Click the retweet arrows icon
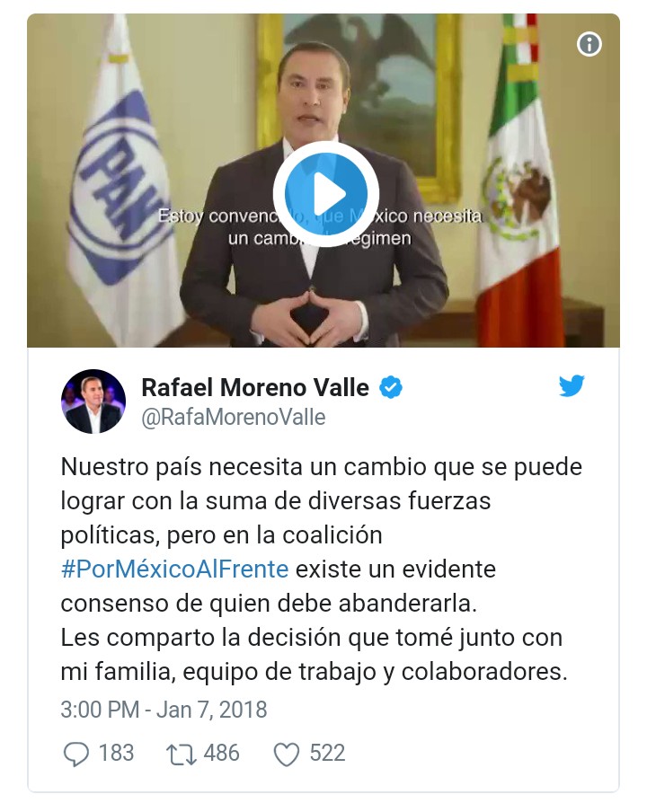This screenshot has width=647, height=812. [182, 755]
